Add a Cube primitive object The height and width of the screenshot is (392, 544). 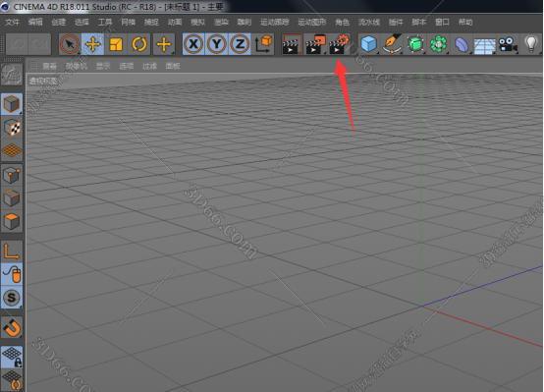tap(368, 44)
